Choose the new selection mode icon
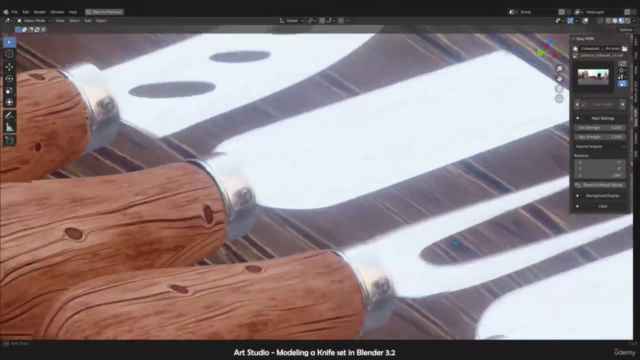 tap(18, 29)
